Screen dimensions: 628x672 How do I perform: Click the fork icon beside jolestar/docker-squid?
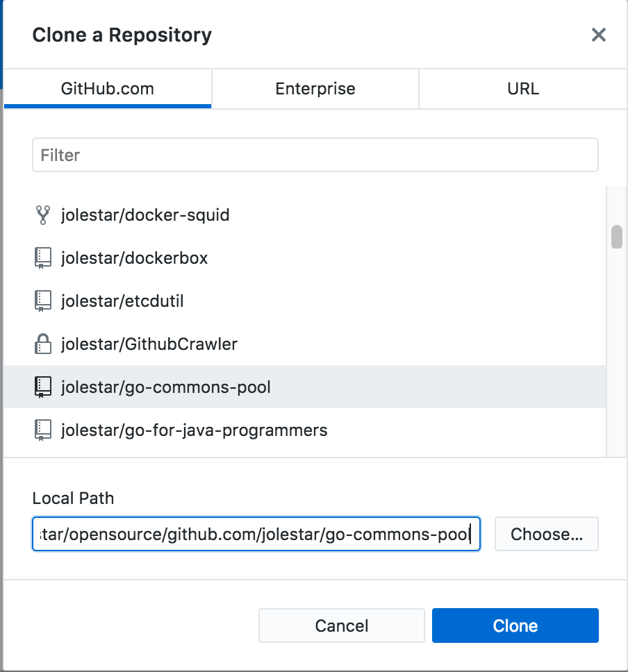[43, 215]
